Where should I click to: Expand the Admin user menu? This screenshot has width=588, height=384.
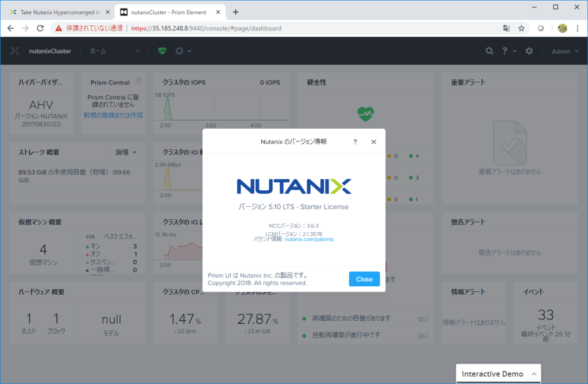[565, 51]
